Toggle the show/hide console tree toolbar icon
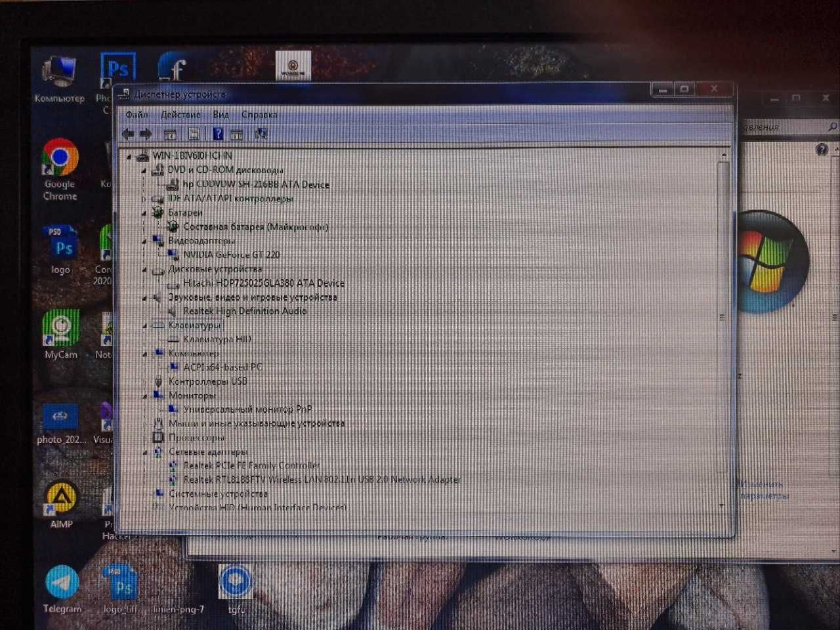Viewport: 840px width, 630px height. [170, 134]
